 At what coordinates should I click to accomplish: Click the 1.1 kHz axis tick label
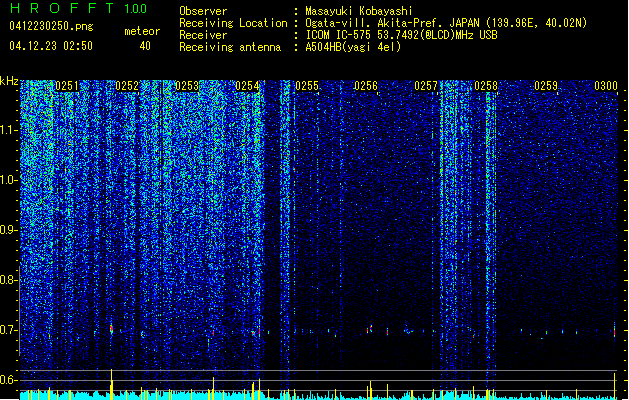8,130
